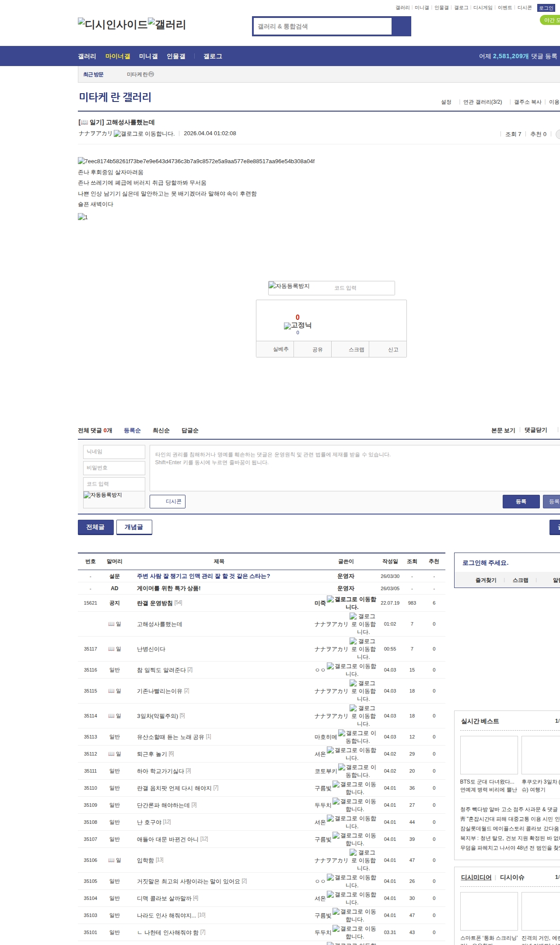This screenshot has height=945, width=560.
Task: Open the gallog icon in the 디맥 콜라보 살까말까 row
Action: click(351, 898)
